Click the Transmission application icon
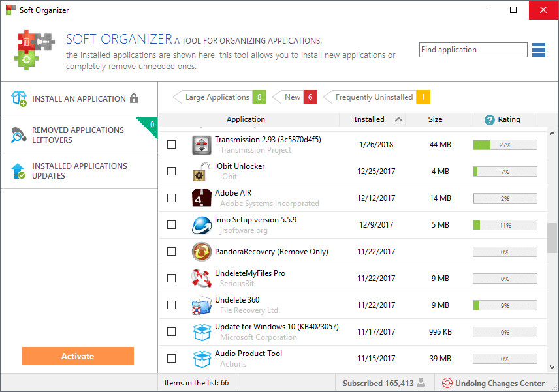The height and width of the screenshot is (392, 559). (x=202, y=144)
